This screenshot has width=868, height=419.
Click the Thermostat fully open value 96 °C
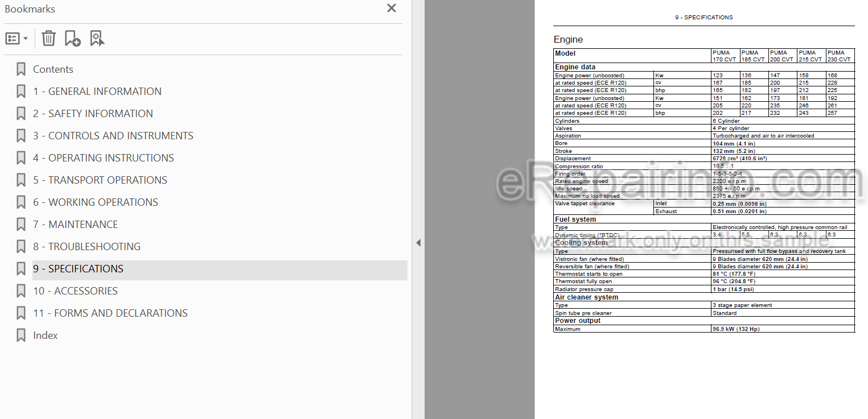734,281
